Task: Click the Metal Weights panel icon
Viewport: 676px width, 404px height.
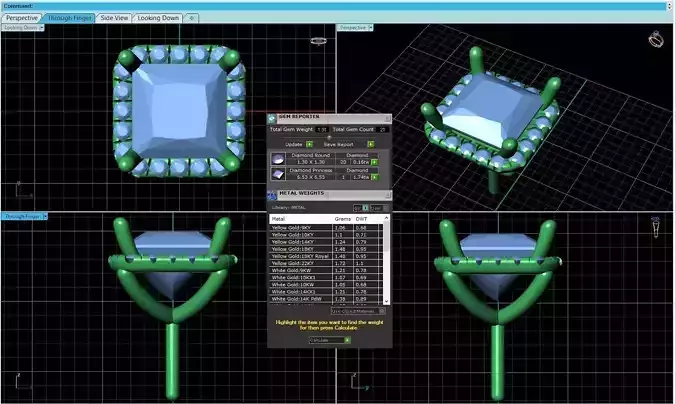Action: 272,195
